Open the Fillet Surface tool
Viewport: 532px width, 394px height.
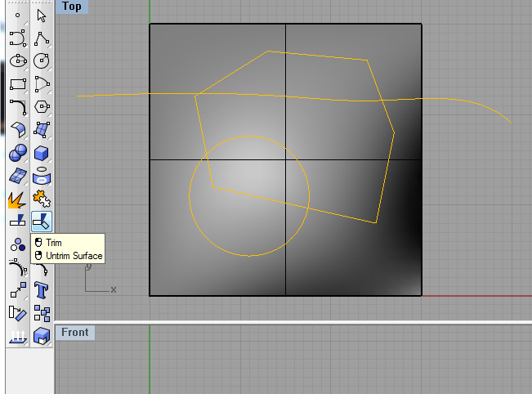point(18,130)
